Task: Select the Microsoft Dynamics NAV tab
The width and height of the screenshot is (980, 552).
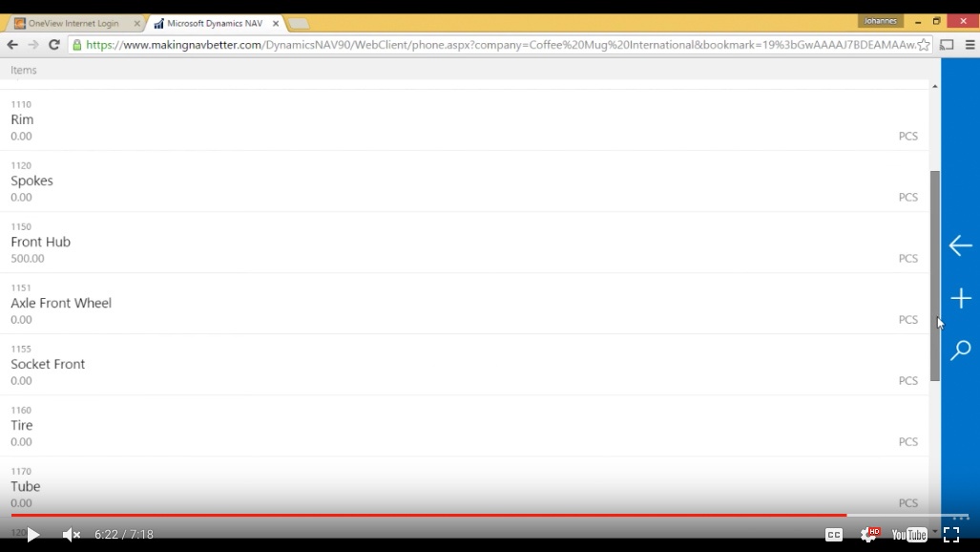Action: click(215, 23)
